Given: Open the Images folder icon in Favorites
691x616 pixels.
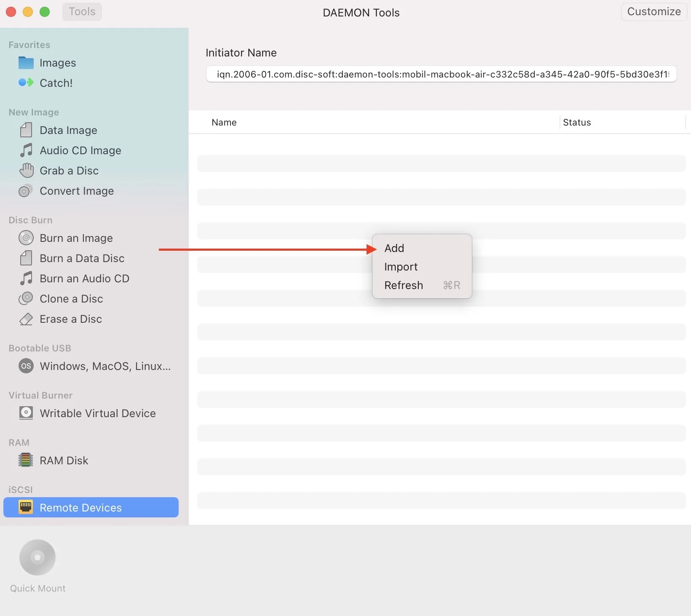Looking at the screenshot, I should (x=26, y=63).
